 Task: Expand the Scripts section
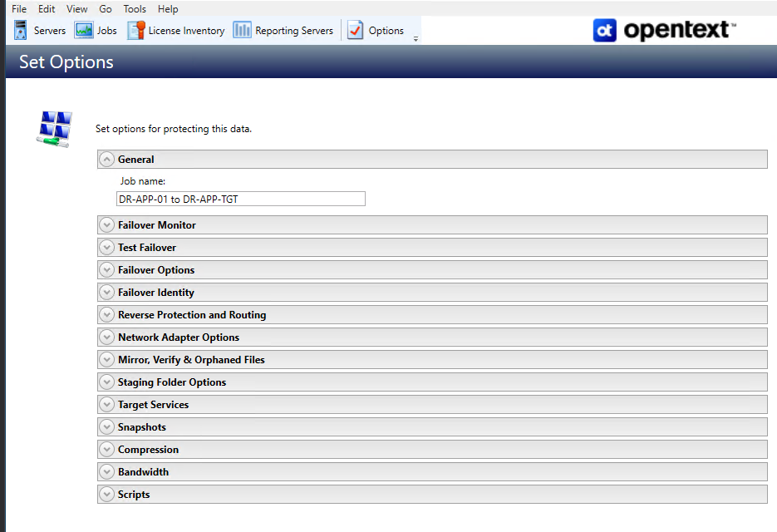(106, 495)
